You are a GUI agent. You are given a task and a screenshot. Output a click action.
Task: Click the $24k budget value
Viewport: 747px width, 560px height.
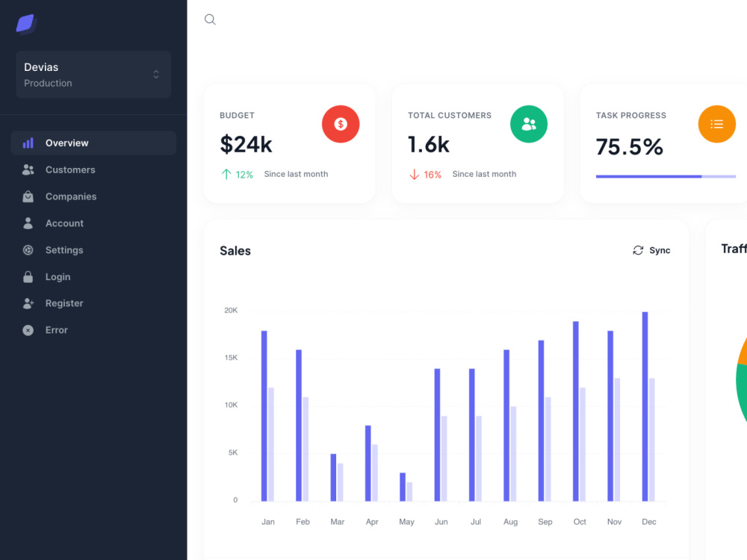click(246, 144)
